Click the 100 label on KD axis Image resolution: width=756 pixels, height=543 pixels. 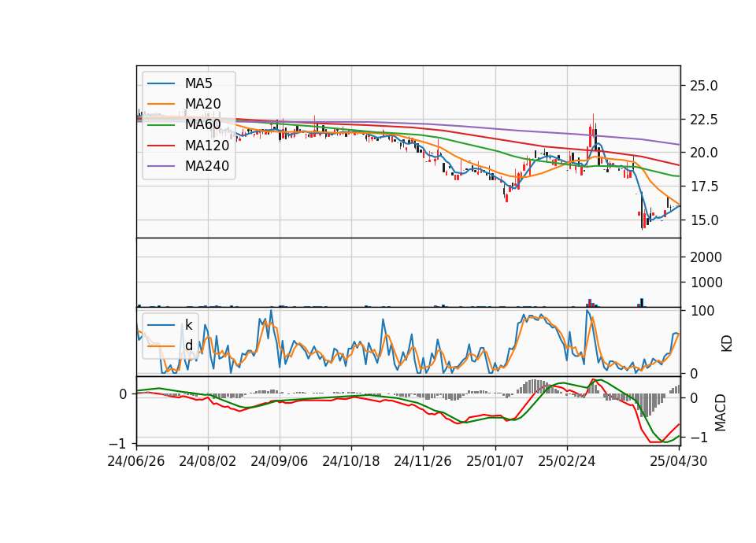tap(702, 311)
